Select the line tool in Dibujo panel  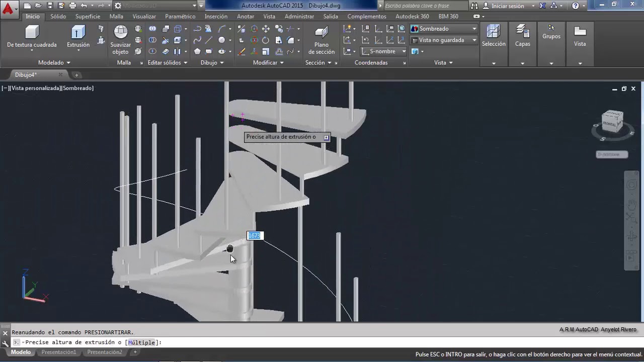[x=209, y=40]
